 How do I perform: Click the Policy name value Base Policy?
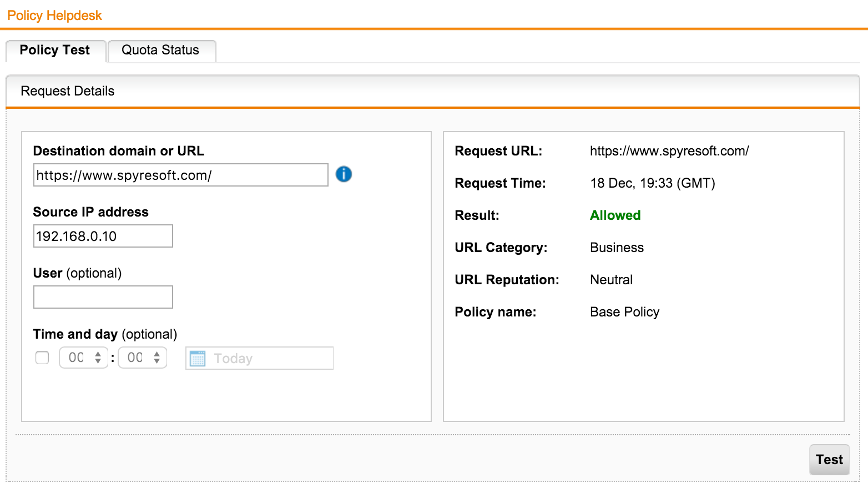tap(624, 312)
